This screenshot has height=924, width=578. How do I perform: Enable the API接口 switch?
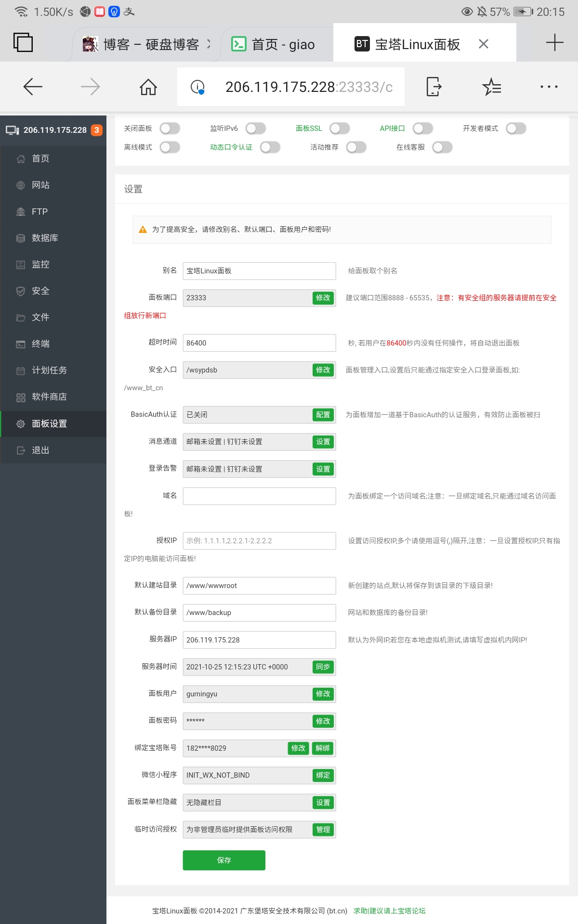pyautogui.click(x=423, y=128)
